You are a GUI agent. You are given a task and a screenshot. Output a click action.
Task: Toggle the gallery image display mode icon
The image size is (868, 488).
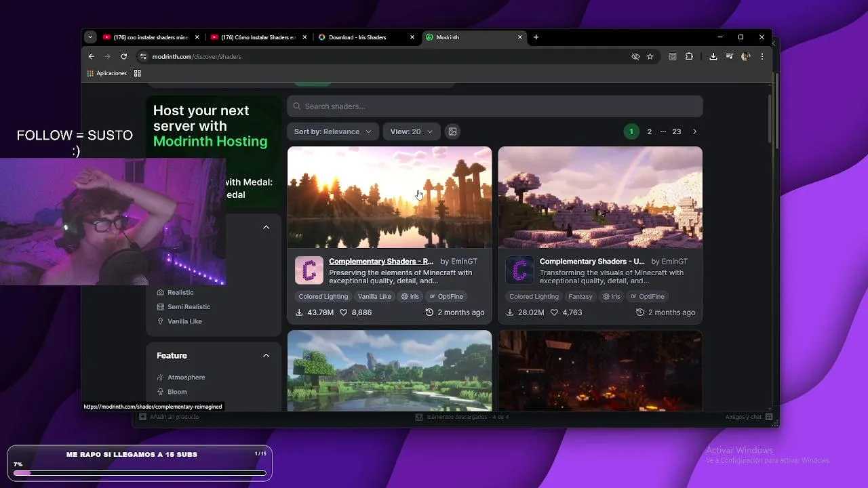(452, 131)
